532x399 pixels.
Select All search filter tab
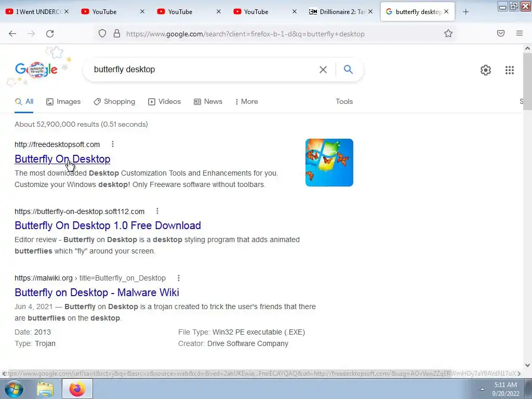[x=24, y=101]
